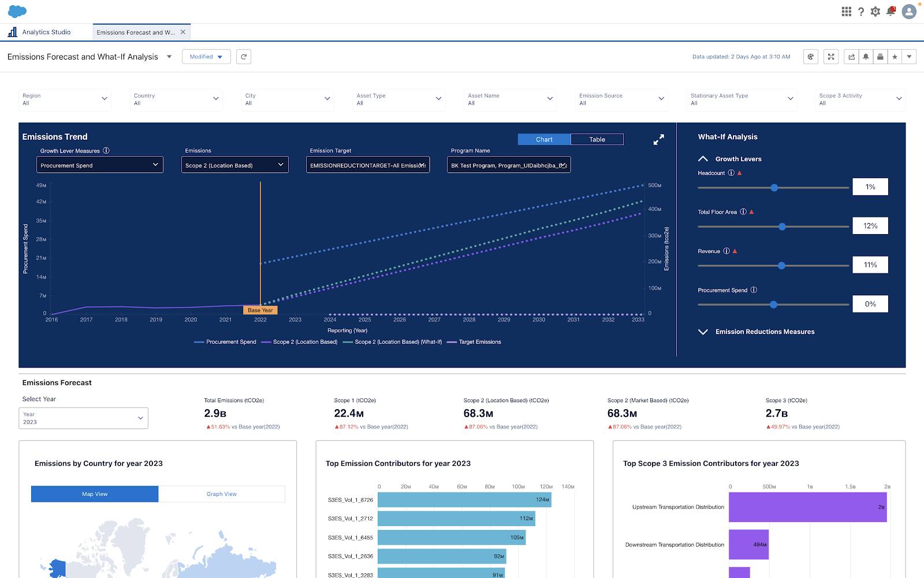Click the Total Floor Area warning triangle
924x578 pixels.
coord(751,212)
